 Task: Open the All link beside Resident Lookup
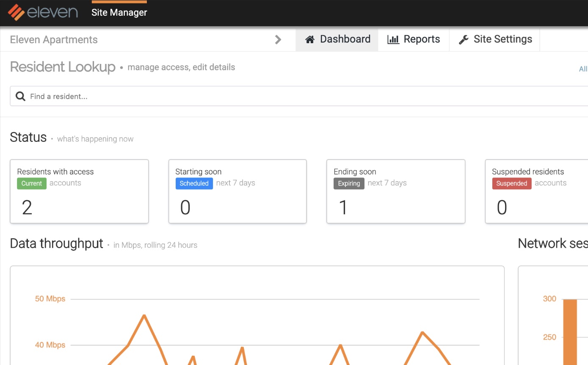[x=583, y=69]
